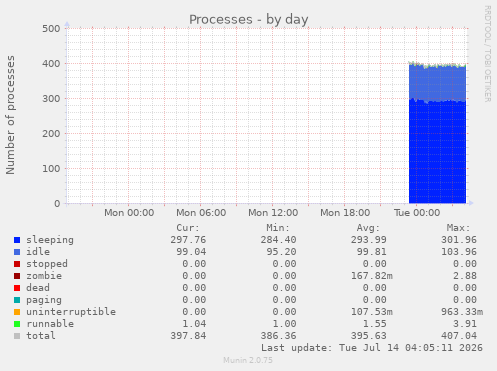Click uninterruptible maximum value 963.33m

click(x=462, y=312)
